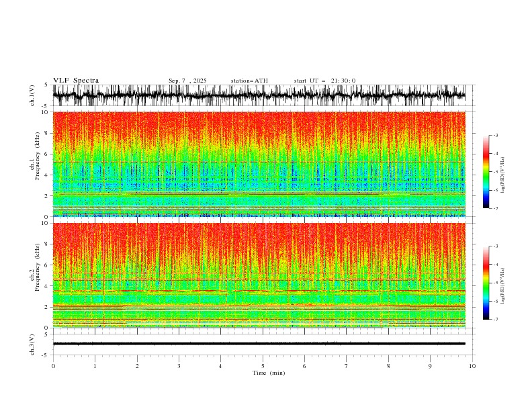Click the ch.3(V) waveform trace
This screenshot has height=411, width=532.
coord(259,344)
